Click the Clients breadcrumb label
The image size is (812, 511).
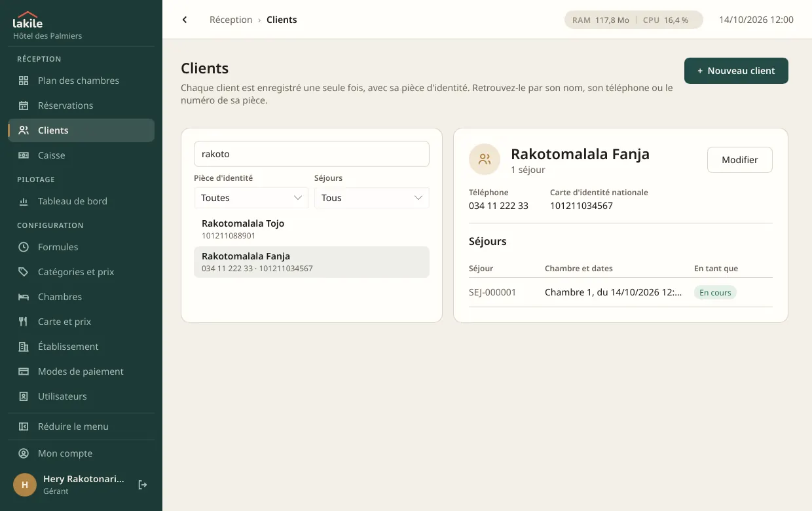point(282,20)
